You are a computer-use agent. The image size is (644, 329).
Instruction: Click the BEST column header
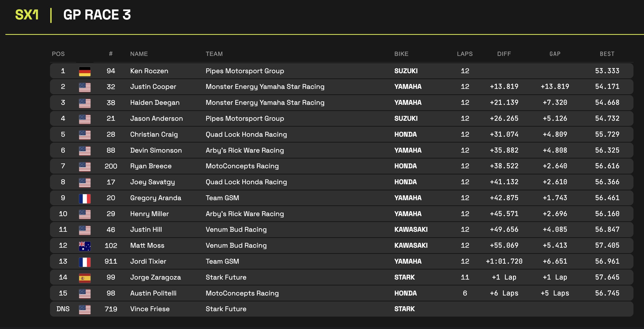click(607, 54)
